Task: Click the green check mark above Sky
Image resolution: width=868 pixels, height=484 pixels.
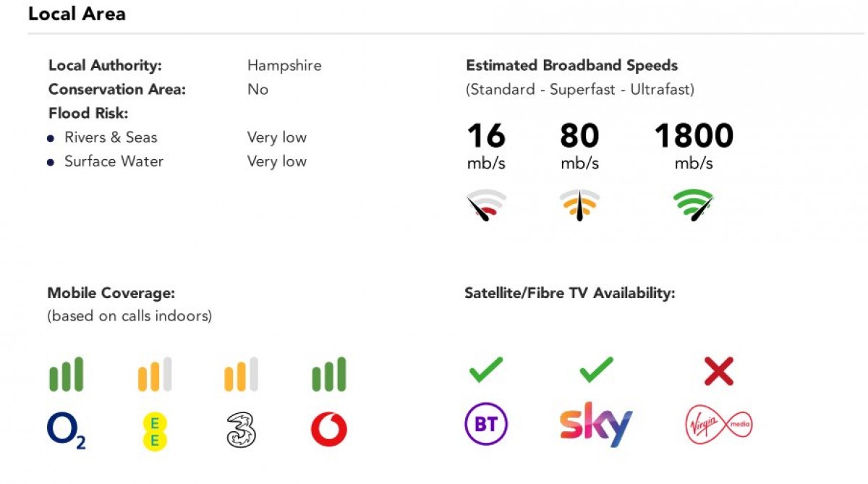Action: pos(596,371)
